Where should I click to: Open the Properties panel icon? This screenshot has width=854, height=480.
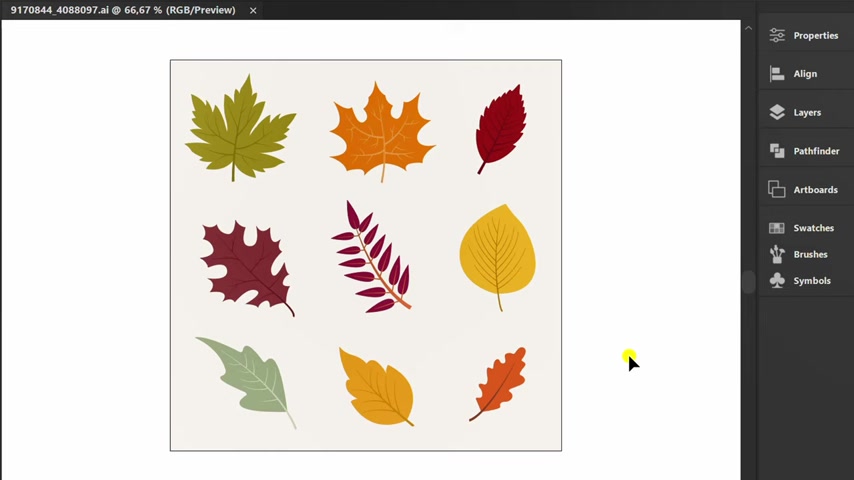[x=777, y=35]
